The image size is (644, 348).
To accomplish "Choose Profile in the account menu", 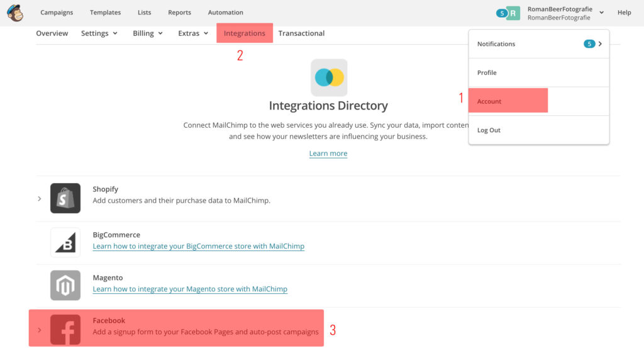I will (x=538, y=73).
